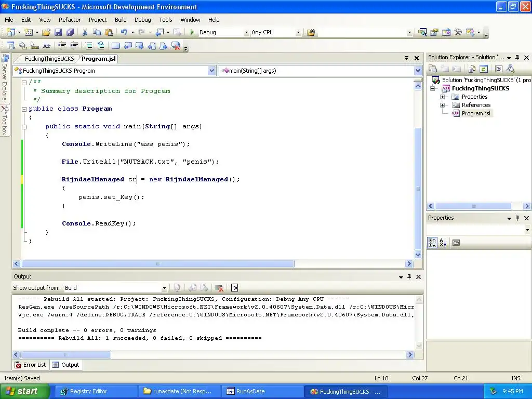532x399 pixels.
Task: Save Program.jsl with the Save icon
Action: coord(58,32)
